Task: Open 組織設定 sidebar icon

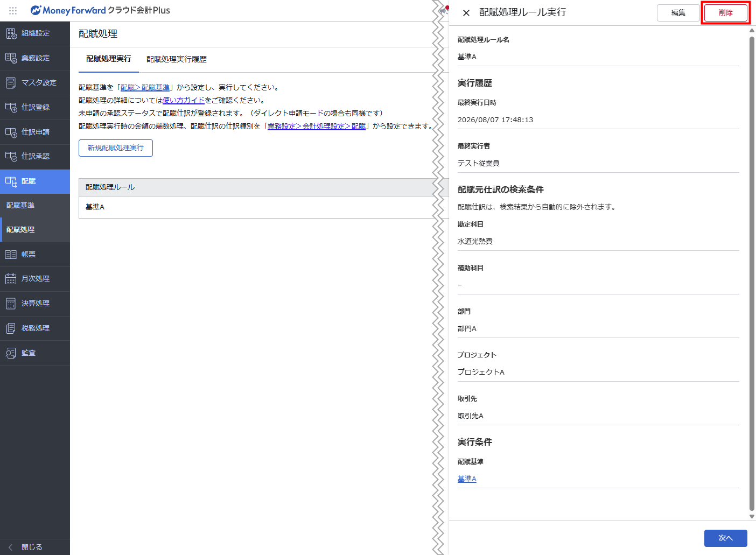Action: [x=11, y=33]
